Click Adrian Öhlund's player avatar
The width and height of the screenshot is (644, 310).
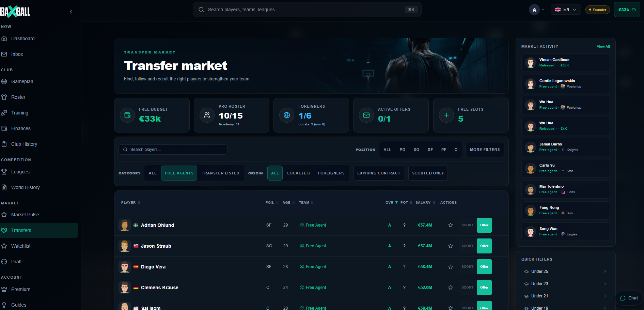(x=125, y=225)
